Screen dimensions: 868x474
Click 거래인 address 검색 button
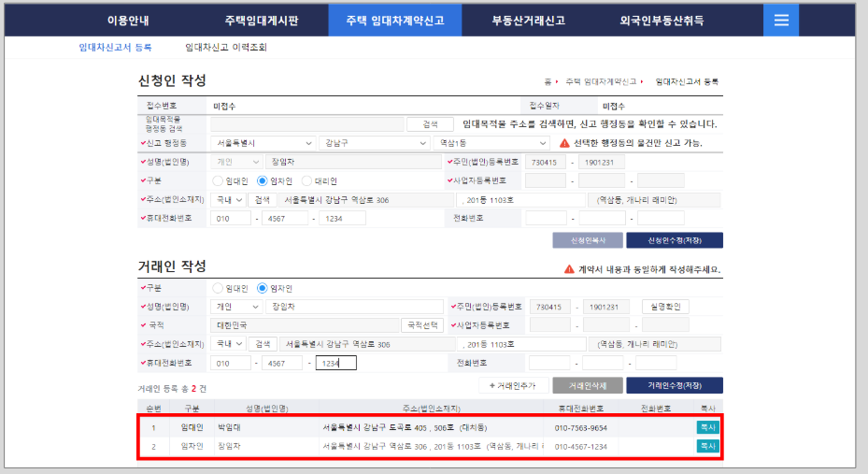[263, 344]
